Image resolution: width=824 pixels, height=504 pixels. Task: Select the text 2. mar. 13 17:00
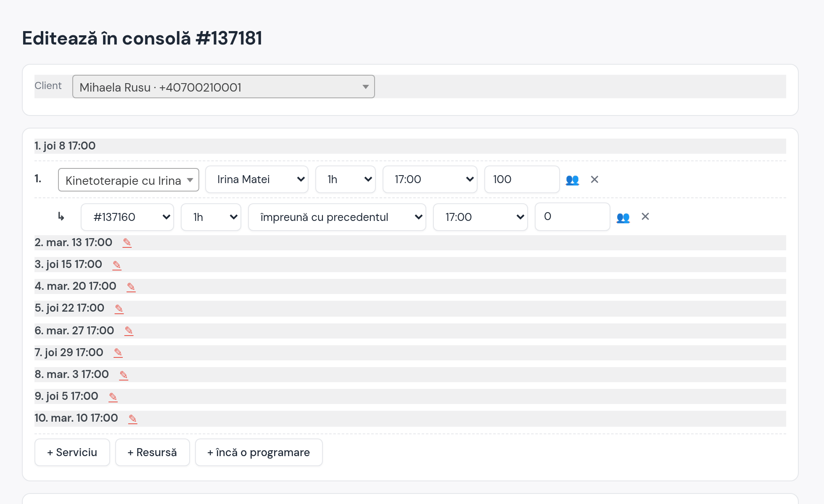tap(74, 242)
